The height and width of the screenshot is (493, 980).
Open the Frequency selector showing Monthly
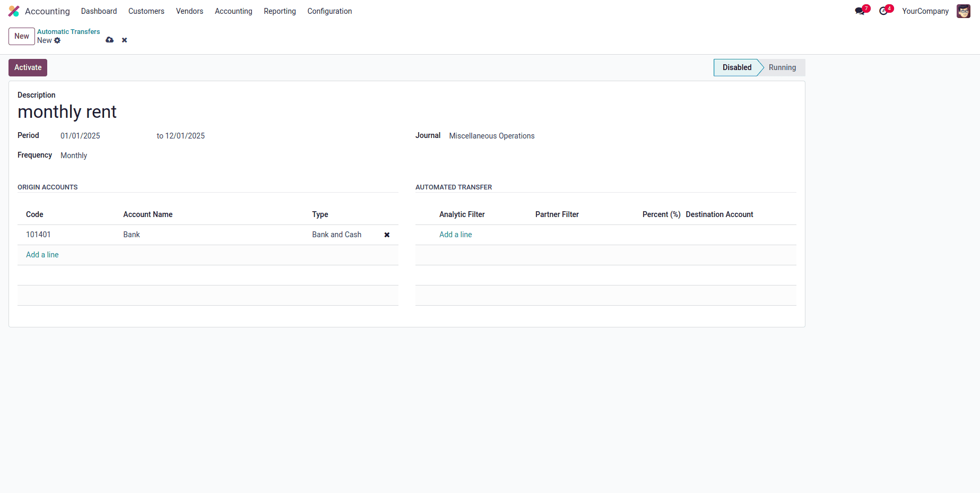(x=74, y=155)
